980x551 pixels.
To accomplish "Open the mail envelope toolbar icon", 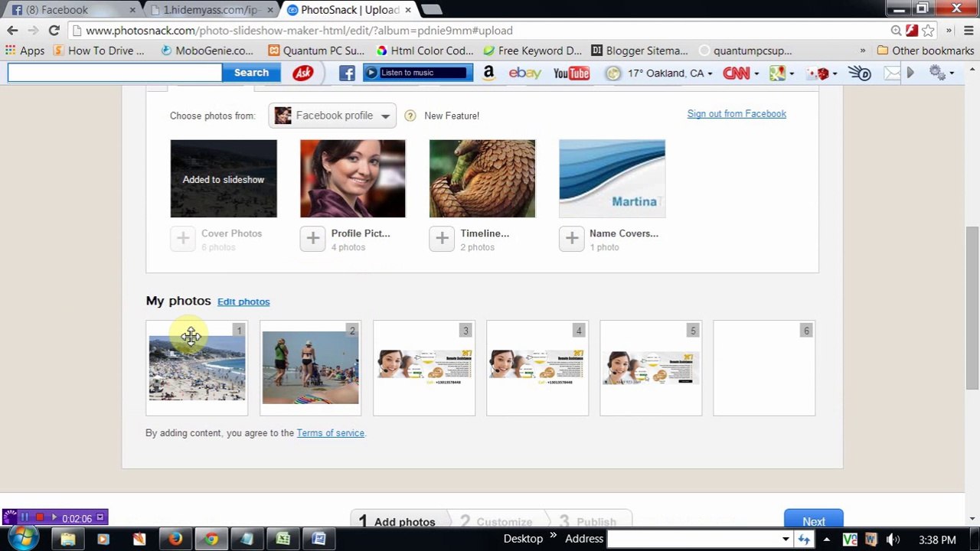I will [x=892, y=73].
